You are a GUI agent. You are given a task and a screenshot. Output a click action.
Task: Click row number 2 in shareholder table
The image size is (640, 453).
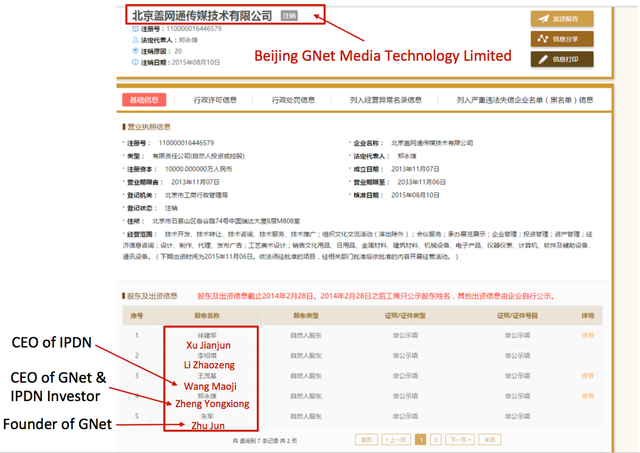coord(137,355)
